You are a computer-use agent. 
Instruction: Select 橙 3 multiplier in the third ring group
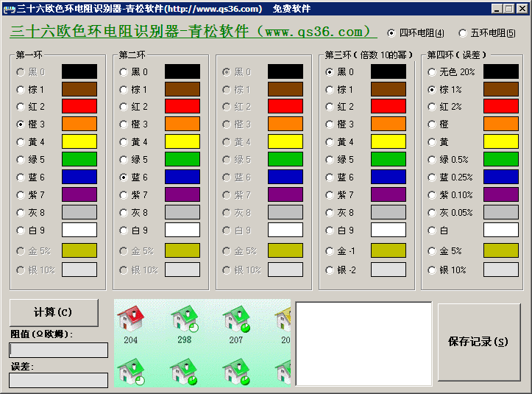pos(340,124)
